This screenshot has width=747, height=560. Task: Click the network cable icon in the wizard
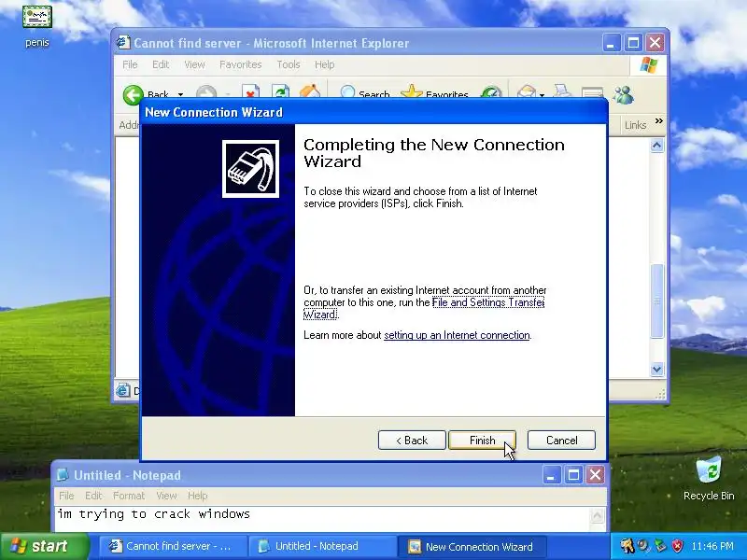click(x=250, y=169)
